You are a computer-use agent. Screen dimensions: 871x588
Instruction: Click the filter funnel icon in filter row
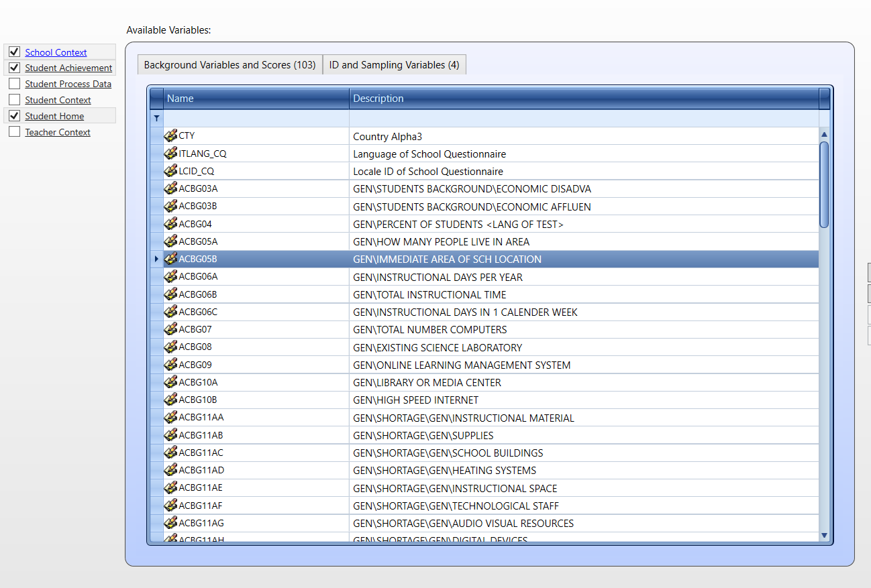(156, 118)
